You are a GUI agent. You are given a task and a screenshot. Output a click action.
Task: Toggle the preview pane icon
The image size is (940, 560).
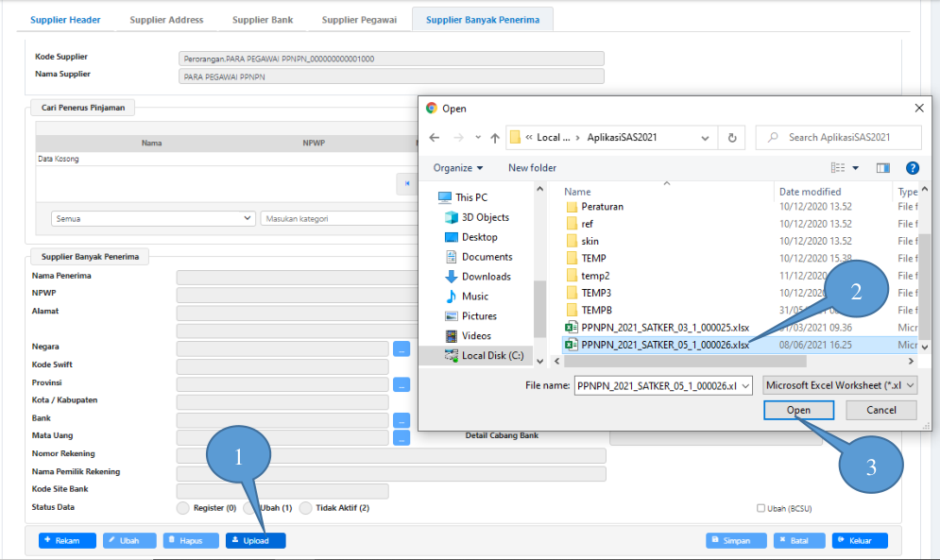(x=882, y=168)
